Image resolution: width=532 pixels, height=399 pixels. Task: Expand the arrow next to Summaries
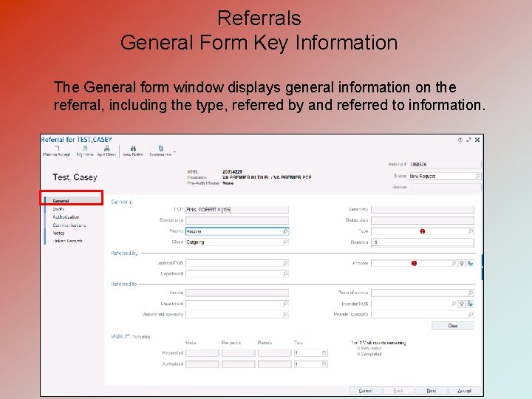click(174, 151)
